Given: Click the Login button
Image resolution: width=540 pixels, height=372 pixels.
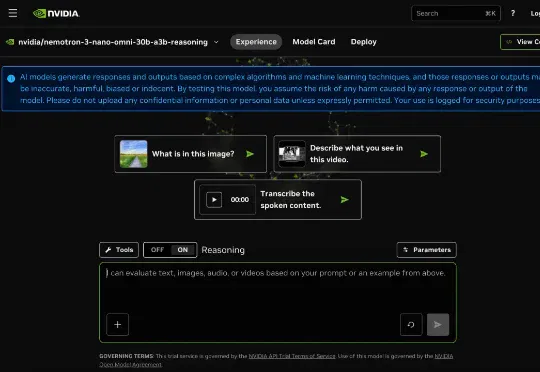Looking at the screenshot, I should (535, 13).
